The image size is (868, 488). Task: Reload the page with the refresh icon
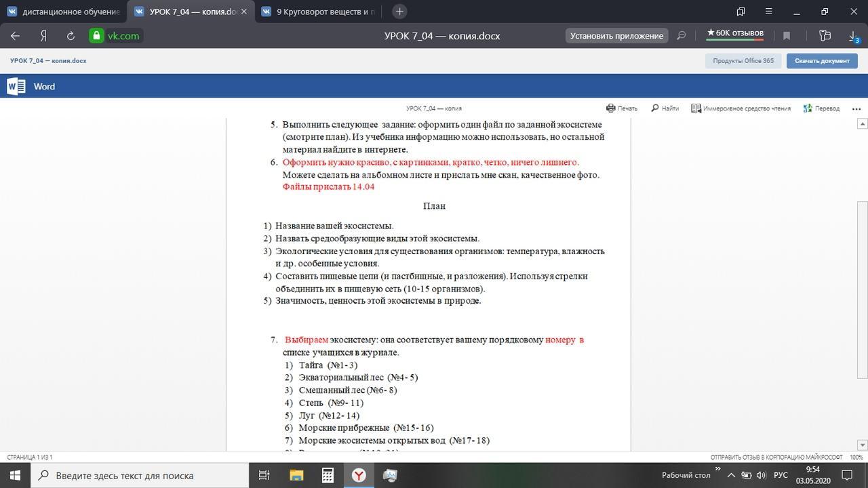(x=71, y=36)
